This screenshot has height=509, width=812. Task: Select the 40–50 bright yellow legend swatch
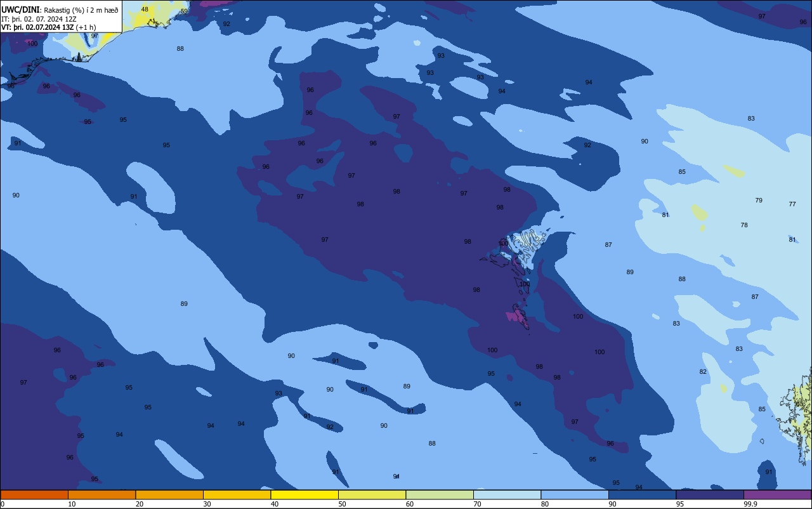coord(304,494)
